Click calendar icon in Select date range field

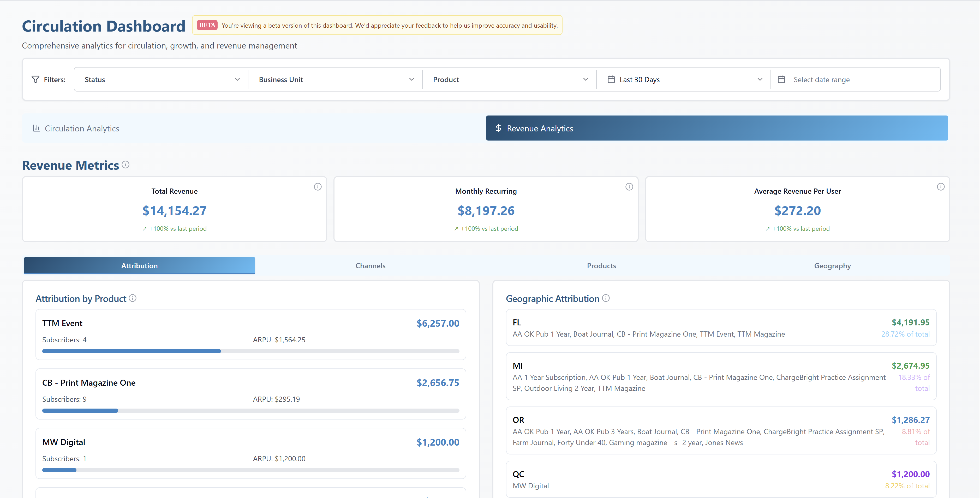pyautogui.click(x=781, y=80)
